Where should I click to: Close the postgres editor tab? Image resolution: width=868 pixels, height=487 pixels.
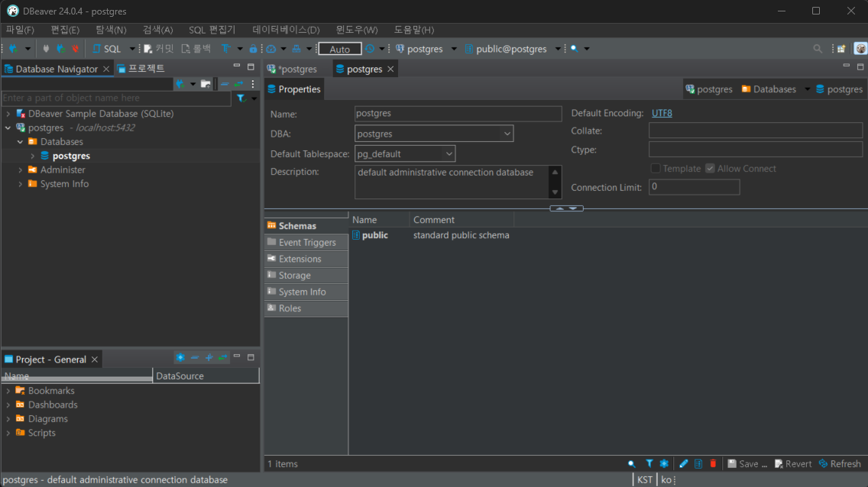390,69
